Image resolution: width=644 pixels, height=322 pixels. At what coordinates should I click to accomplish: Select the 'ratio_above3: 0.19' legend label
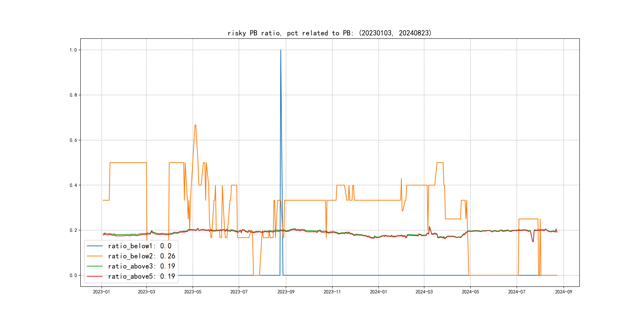click(142, 266)
